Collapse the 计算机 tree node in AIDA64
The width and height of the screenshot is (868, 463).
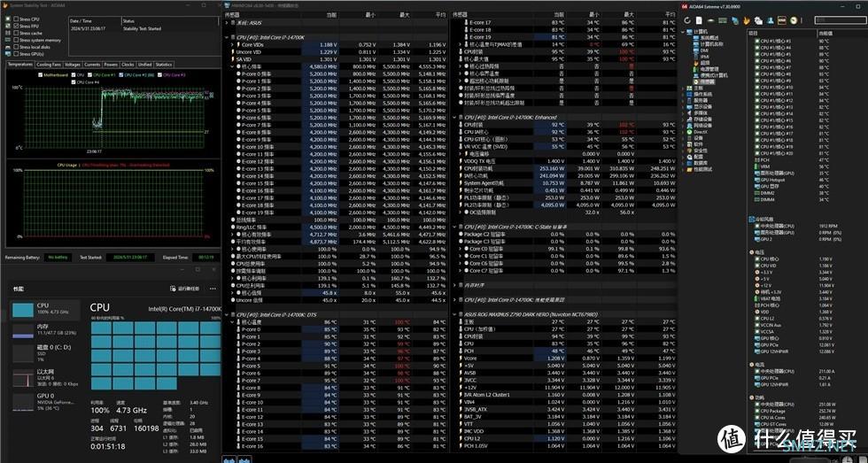click(683, 32)
